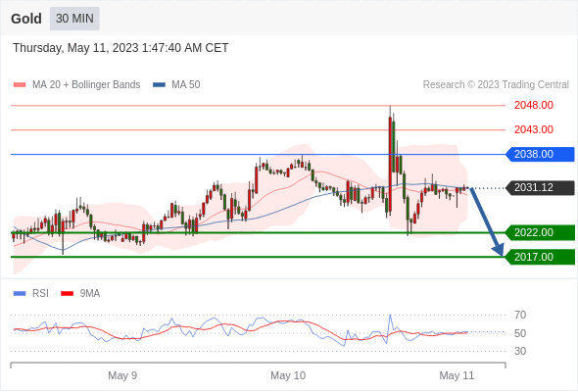Viewport: 578px width, 392px height.
Task: Select the 9MA legend red marker
Action: click(67, 294)
